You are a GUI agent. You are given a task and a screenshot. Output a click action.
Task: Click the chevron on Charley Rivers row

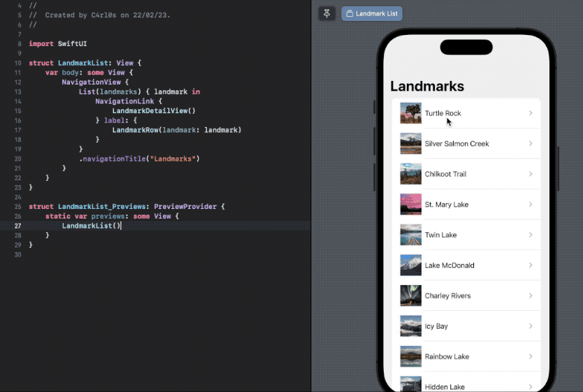point(531,296)
